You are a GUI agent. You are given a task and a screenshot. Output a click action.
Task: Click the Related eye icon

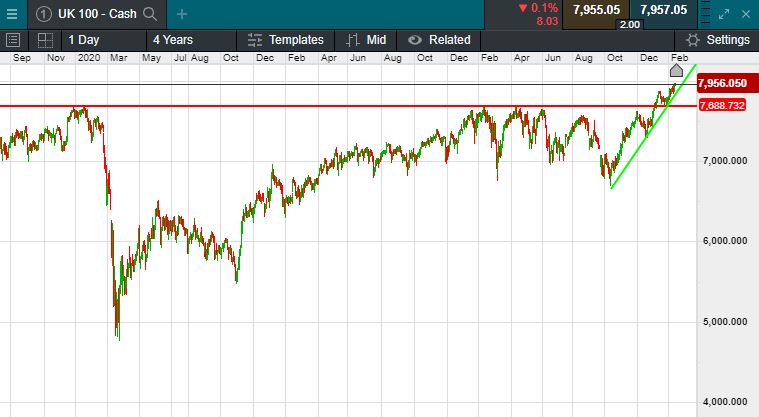pos(415,40)
